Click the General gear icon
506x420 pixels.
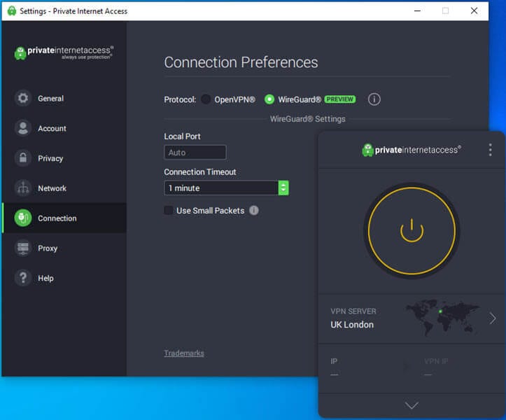click(x=23, y=98)
